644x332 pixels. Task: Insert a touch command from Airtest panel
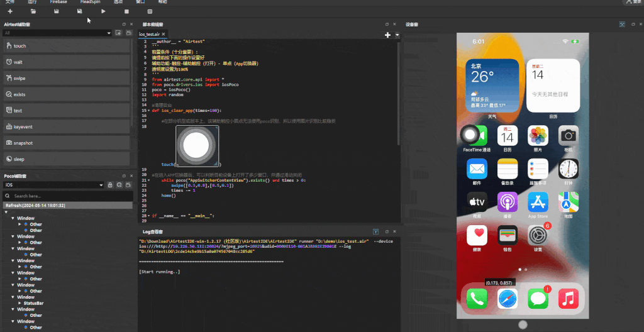coord(67,46)
